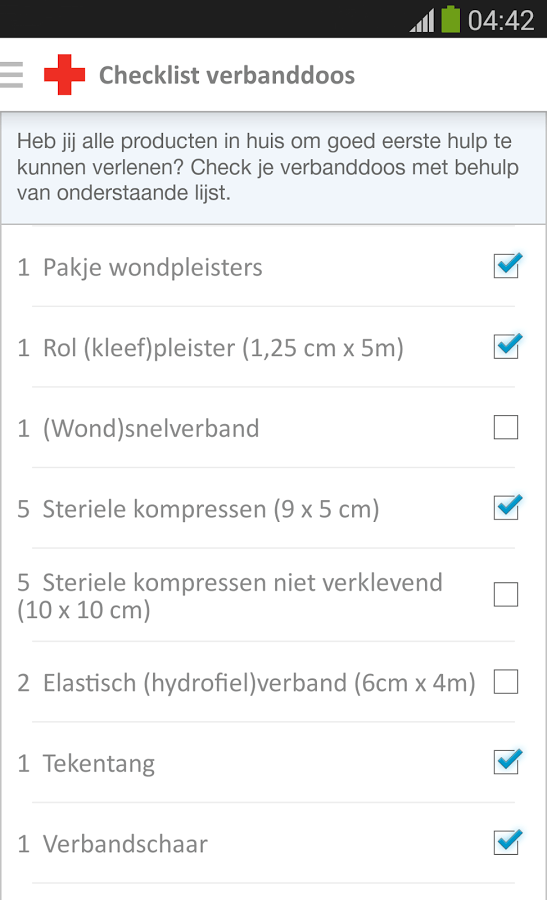547x900 pixels.
Task: Uncheck the Verbandschaar checkbox
Action: tap(507, 842)
